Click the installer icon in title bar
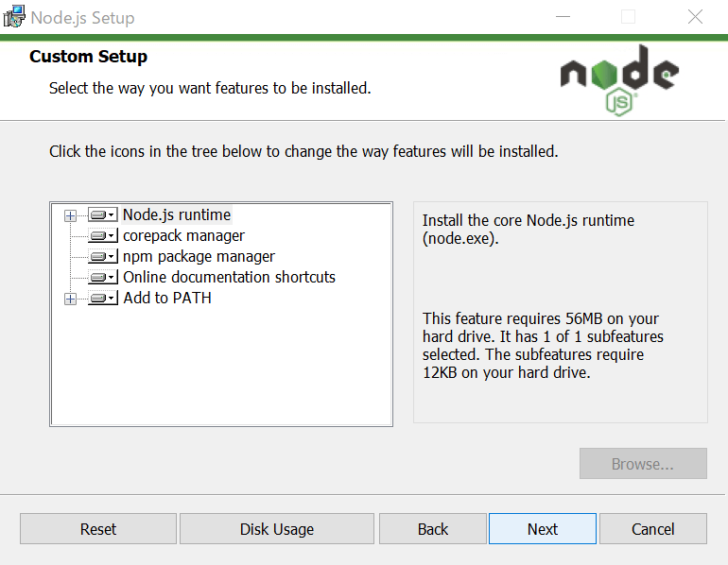728x565 pixels. 14,17
